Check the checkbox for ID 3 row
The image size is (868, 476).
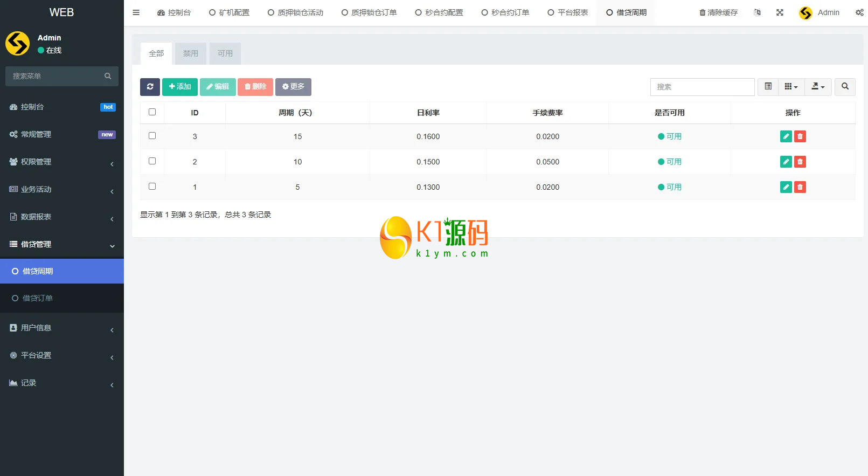click(x=152, y=136)
